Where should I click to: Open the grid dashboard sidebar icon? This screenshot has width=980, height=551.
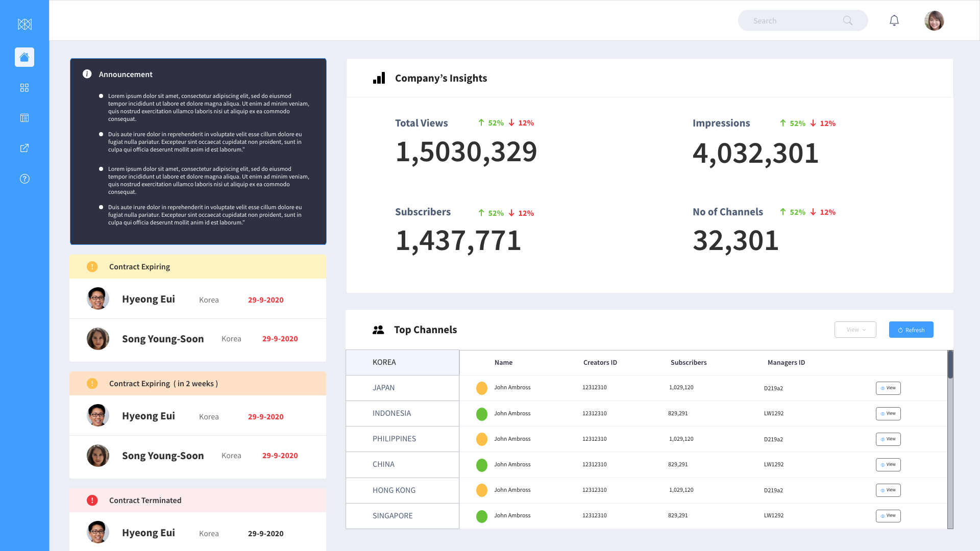(24, 88)
